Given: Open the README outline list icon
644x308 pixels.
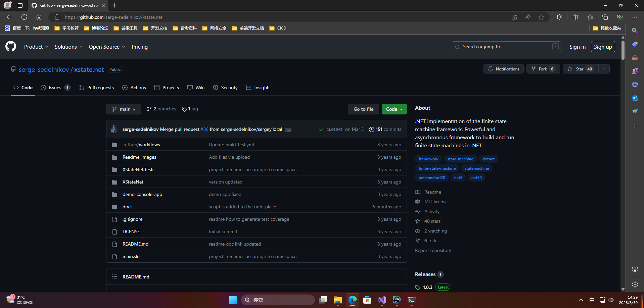Looking at the screenshot, I should pos(114,276).
